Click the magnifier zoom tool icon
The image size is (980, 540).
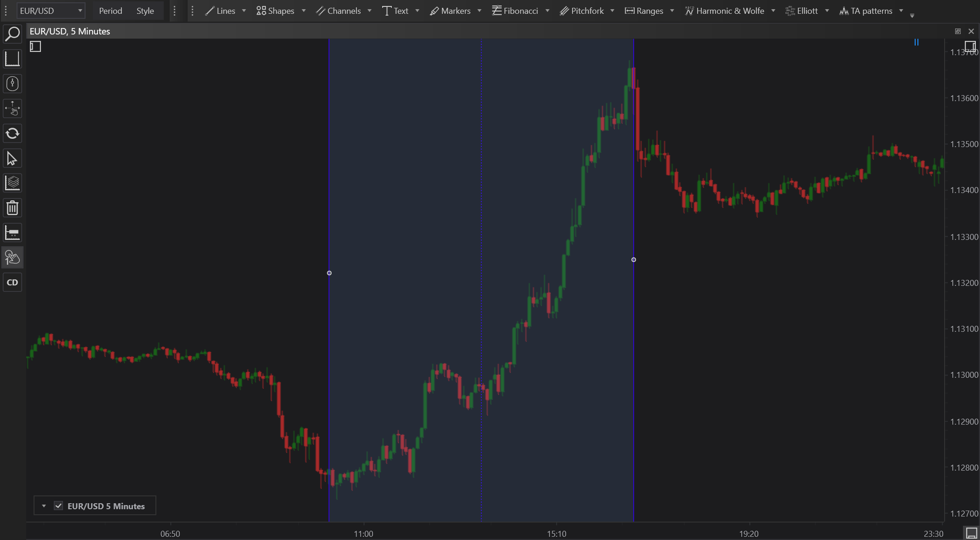(12, 34)
